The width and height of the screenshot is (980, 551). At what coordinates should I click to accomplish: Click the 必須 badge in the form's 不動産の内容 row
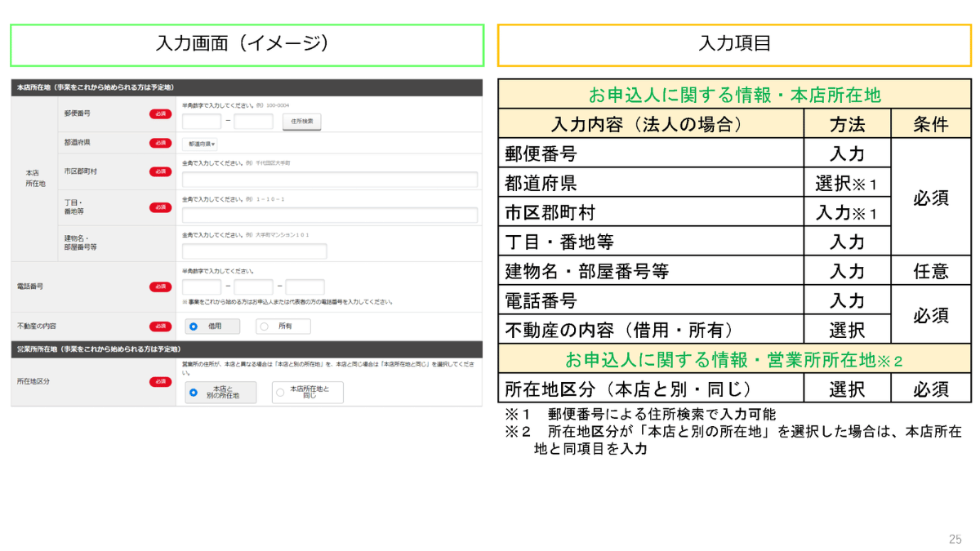tap(160, 326)
